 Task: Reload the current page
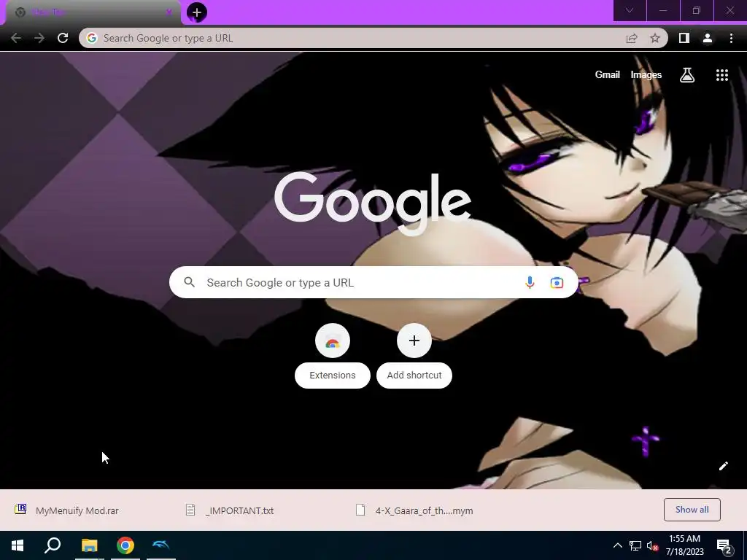(63, 38)
